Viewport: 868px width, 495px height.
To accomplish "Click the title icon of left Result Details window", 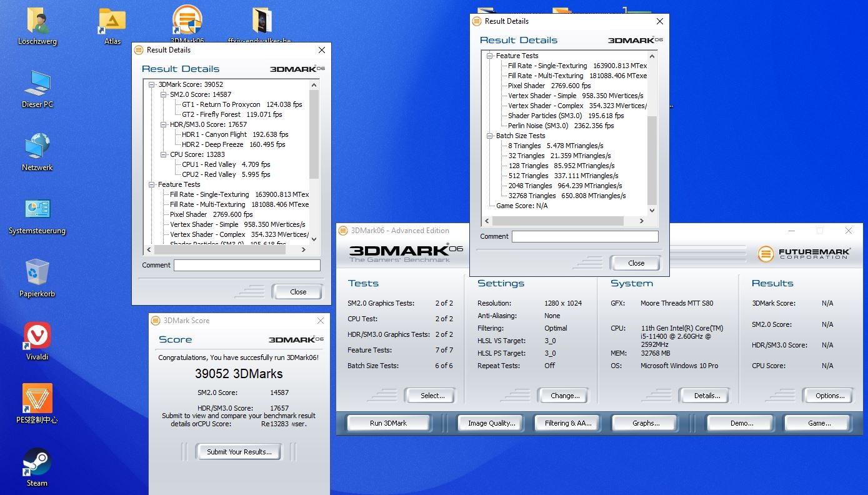I will (139, 50).
